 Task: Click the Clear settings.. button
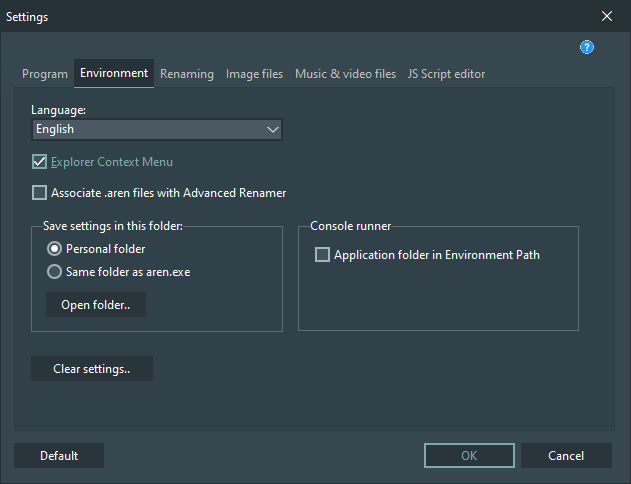tap(92, 369)
